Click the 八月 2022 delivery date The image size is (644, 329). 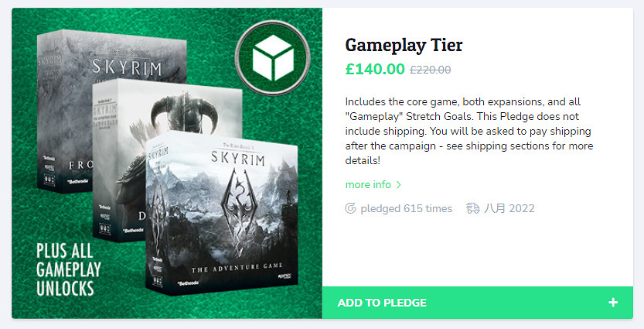tap(509, 208)
